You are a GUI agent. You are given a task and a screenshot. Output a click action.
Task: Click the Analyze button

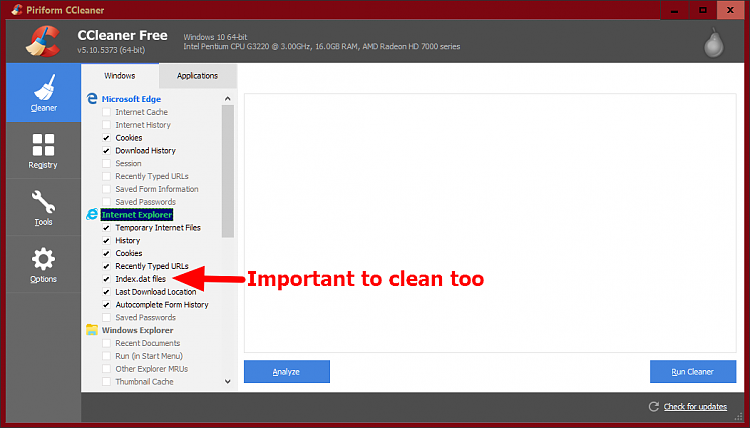coord(287,372)
